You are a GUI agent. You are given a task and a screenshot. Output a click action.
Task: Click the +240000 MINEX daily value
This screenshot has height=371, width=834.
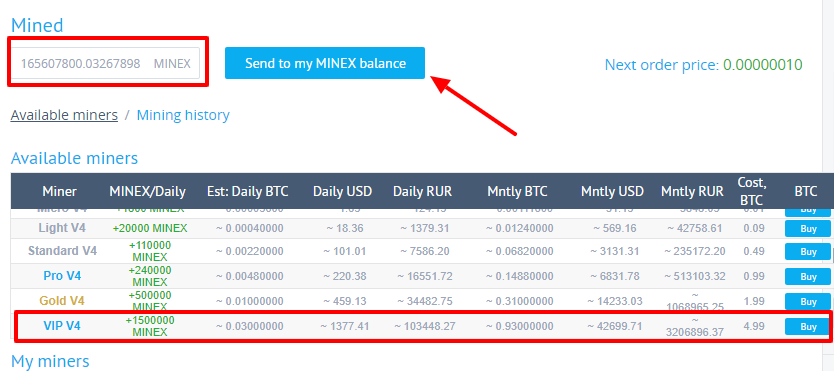pos(149,276)
